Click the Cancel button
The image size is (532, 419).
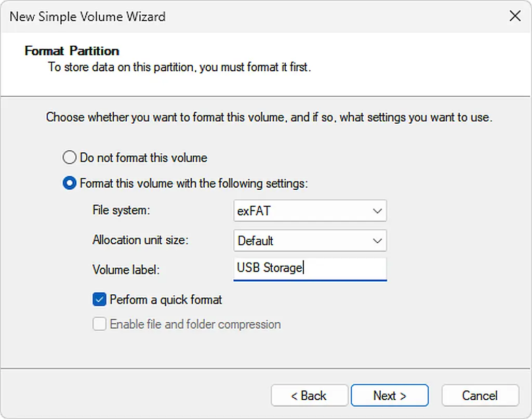[480, 395]
